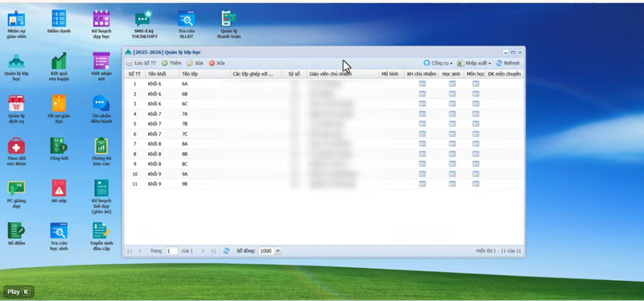This screenshot has height=301, width=644.
Task: Open Quản lý thanh toán icon
Action: [229, 25]
